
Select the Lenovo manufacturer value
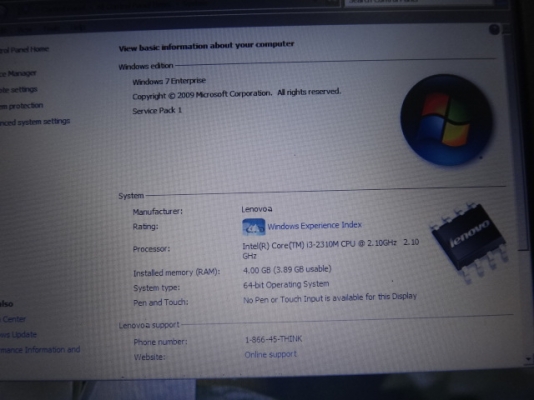click(257, 209)
